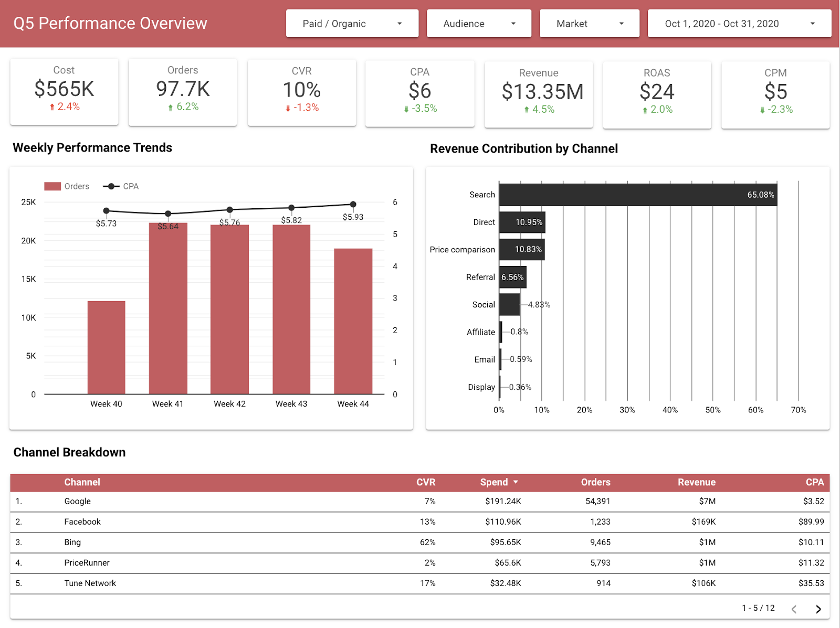Click the Q5 Performance Overview title
Image resolution: width=840 pixels, height=628 pixels.
(110, 23)
